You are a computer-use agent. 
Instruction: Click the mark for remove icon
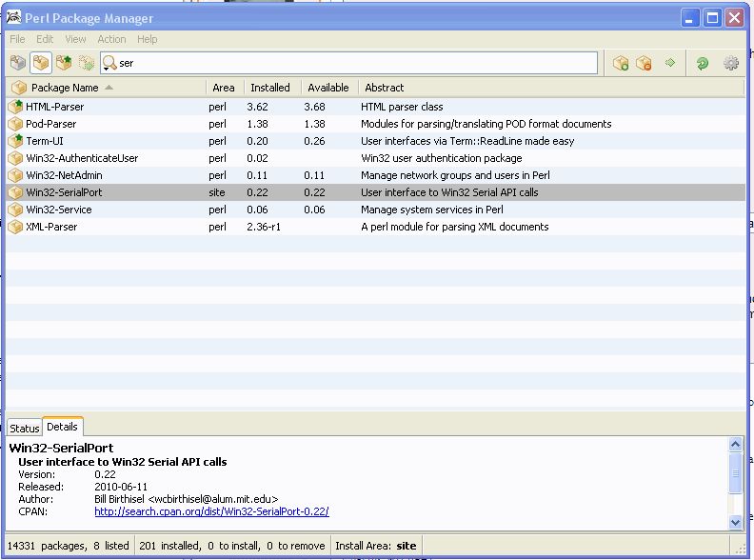pos(645,63)
